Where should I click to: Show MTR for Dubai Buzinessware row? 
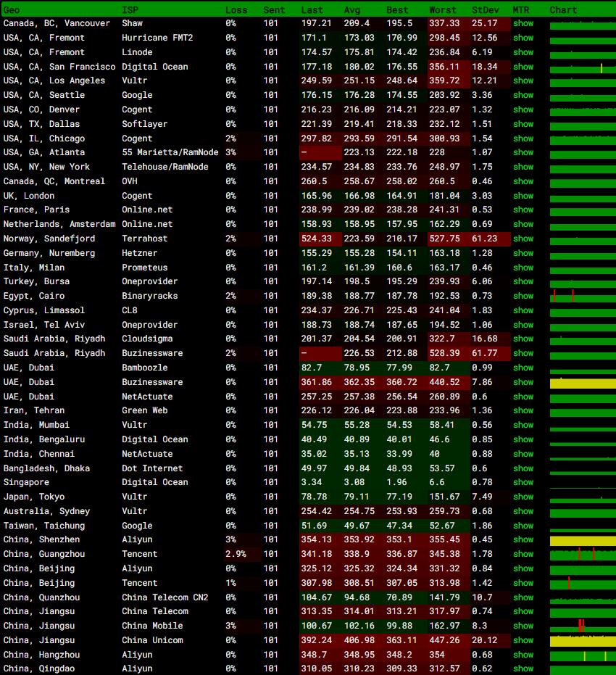(x=523, y=382)
